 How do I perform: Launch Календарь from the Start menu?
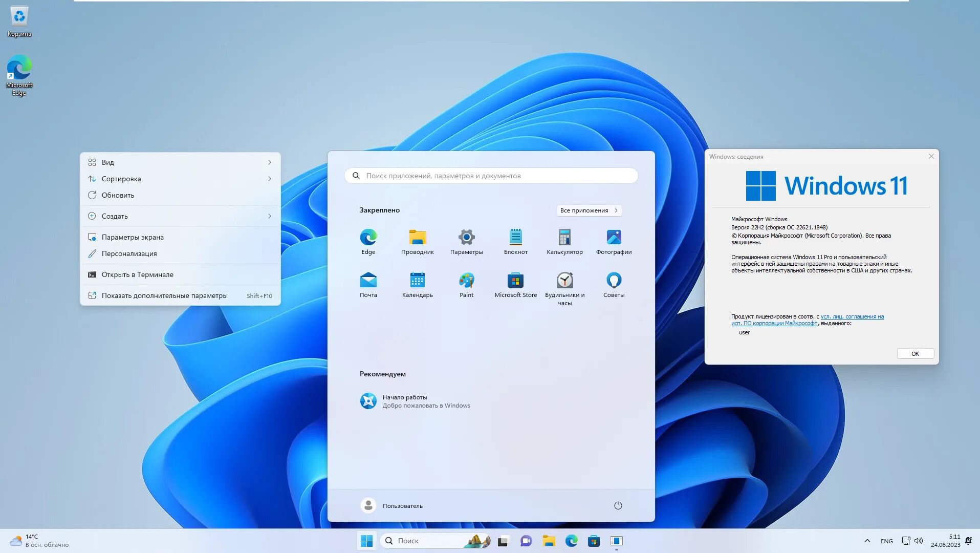(417, 285)
